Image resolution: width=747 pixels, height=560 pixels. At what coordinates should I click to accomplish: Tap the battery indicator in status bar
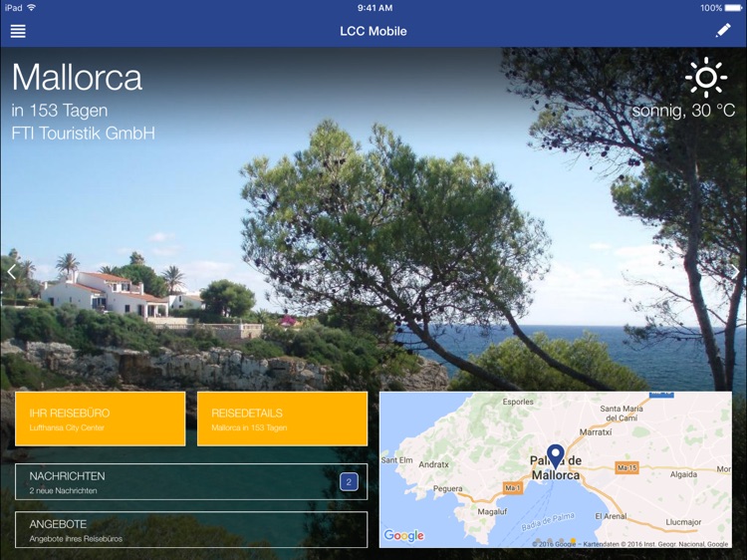click(734, 8)
